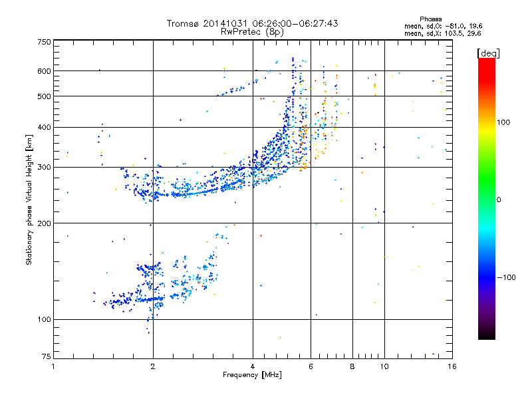
Task: Click the x-axis '6' tick label
Action: [311, 366]
